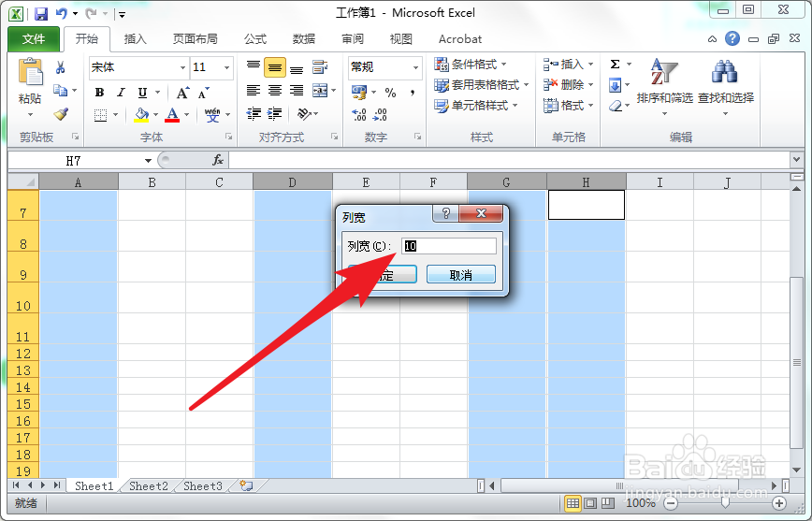The height and width of the screenshot is (521, 812).
Task: Decrease font size with small A icon
Action: tap(204, 94)
